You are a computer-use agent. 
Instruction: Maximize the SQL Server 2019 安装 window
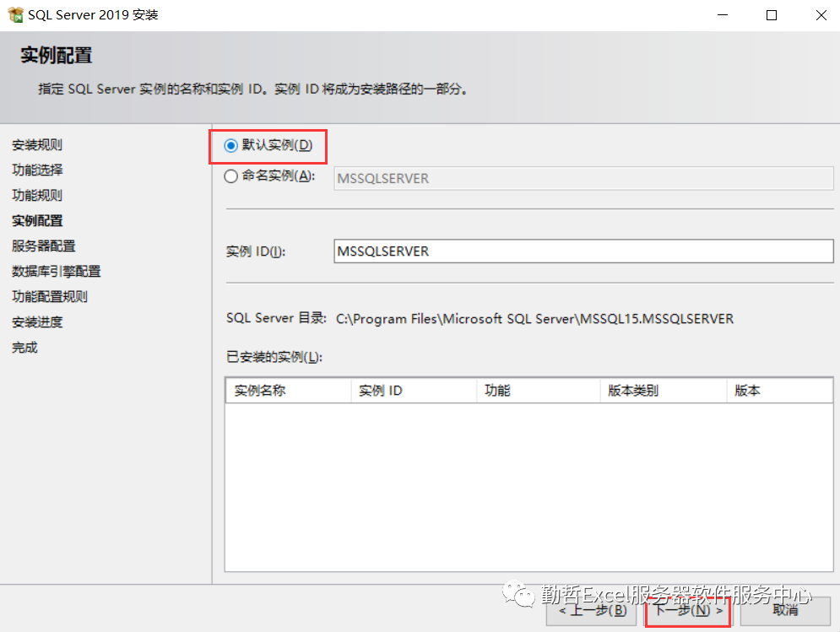[772, 15]
